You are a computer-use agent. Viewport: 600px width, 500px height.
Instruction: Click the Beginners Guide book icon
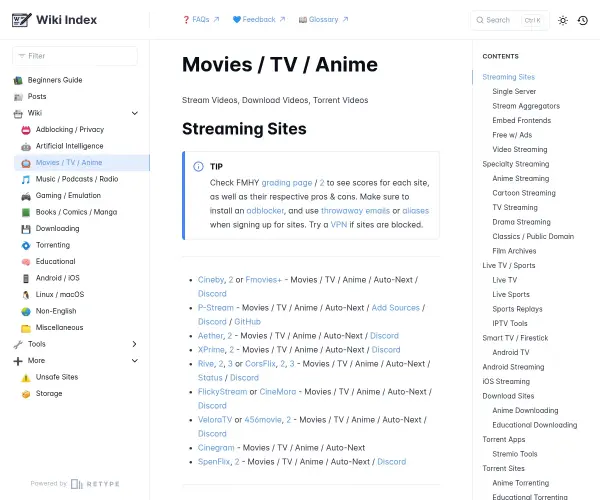click(18, 80)
